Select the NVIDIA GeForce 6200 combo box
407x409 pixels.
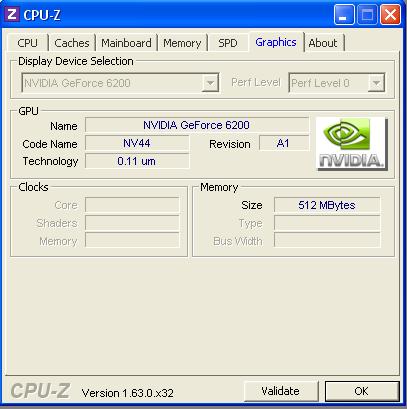120,83
